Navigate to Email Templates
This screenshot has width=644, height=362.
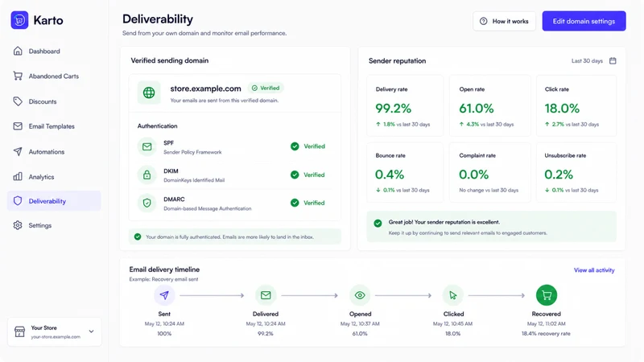54,126
